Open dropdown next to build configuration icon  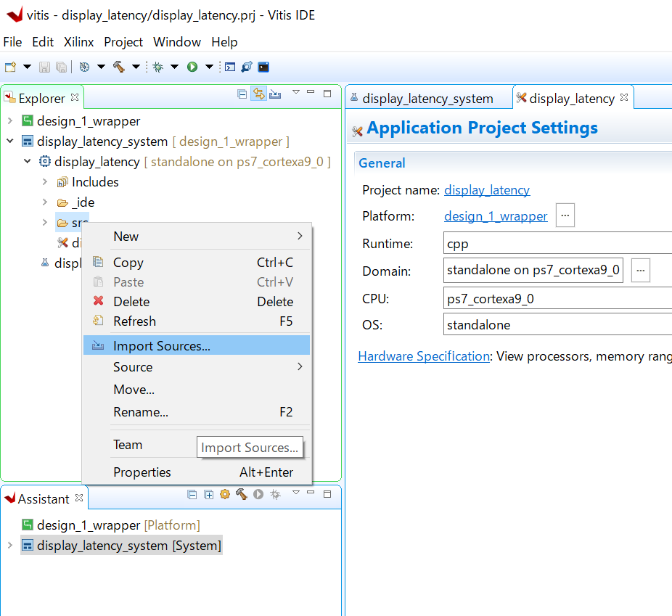point(101,67)
